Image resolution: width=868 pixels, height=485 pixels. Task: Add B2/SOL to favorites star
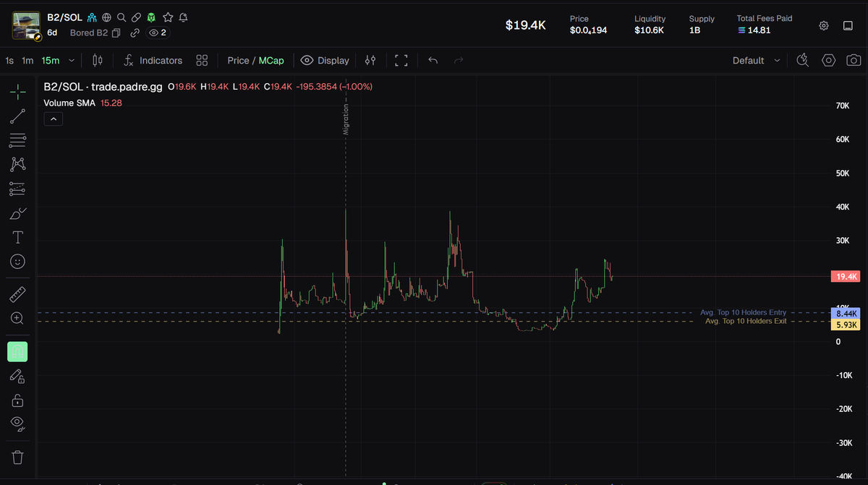click(168, 17)
